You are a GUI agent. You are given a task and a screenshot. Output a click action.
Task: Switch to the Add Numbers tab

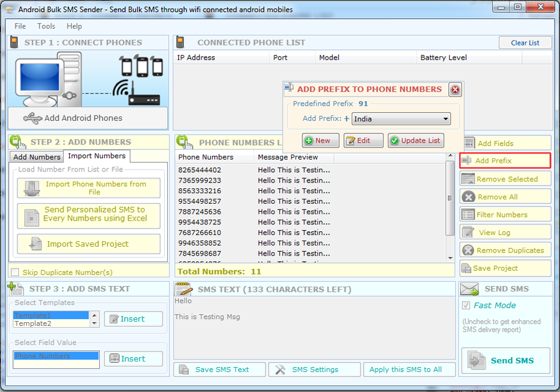(x=37, y=157)
